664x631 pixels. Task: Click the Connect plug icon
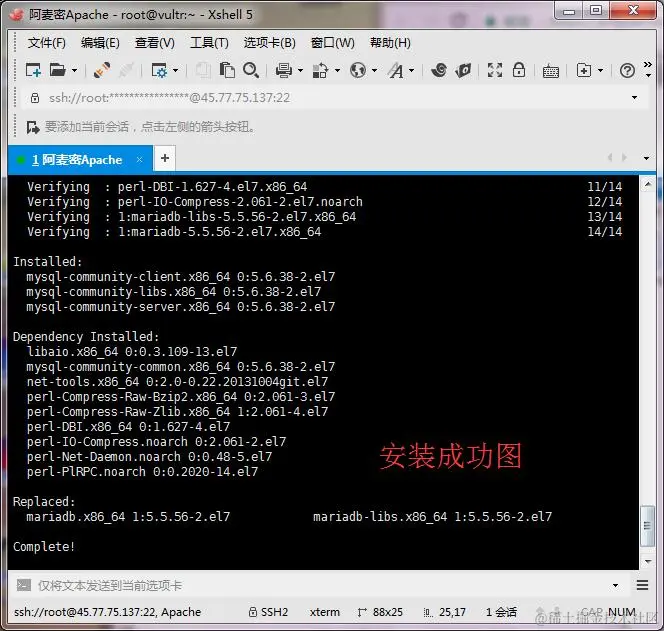pyautogui.click(x=102, y=70)
